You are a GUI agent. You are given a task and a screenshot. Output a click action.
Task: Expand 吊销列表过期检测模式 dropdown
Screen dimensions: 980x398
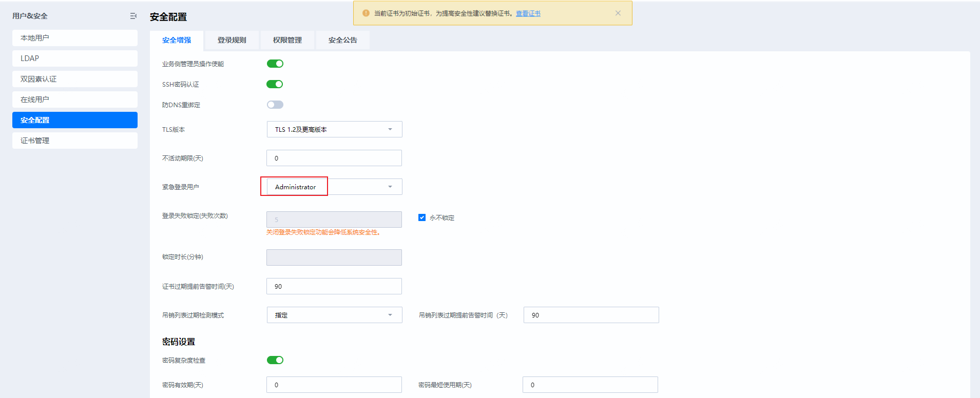[x=334, y=315]
